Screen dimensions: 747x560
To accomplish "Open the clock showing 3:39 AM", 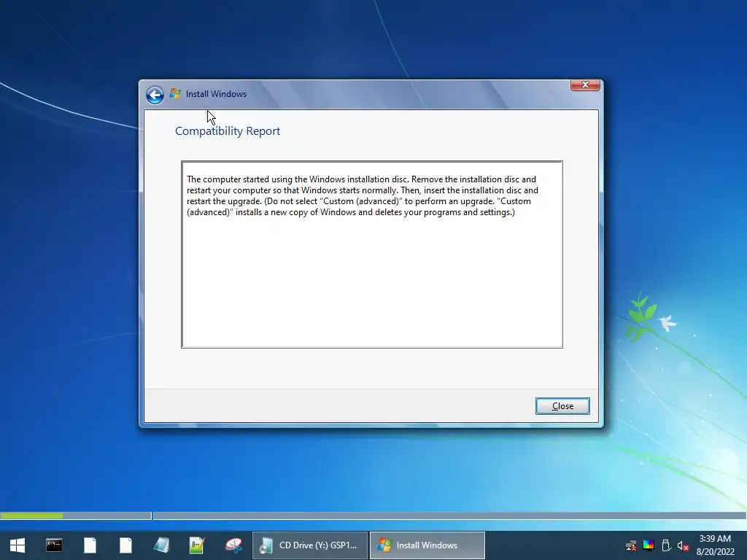I will click(x=715, y=545).
